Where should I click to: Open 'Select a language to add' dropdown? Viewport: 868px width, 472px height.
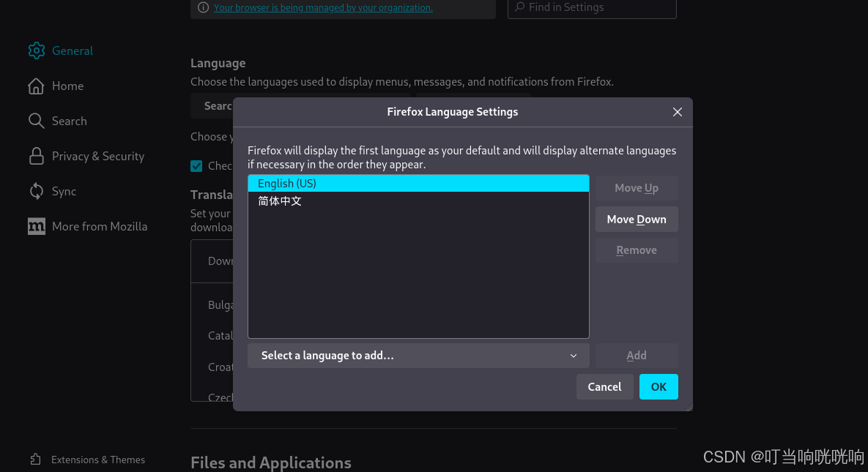coord(418,355)
